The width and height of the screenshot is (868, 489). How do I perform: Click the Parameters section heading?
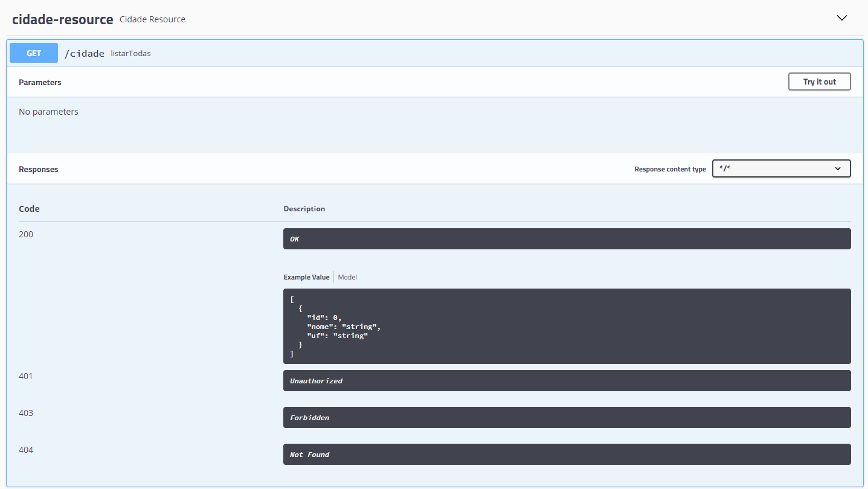point(40,81)
